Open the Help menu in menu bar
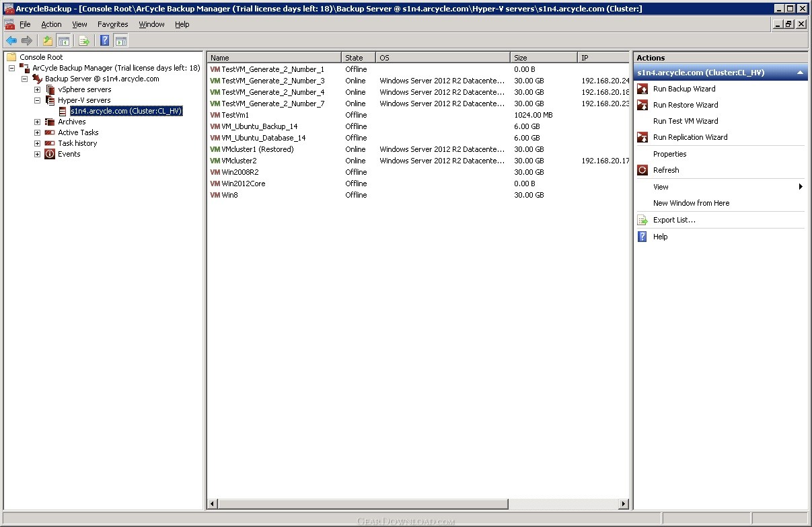The height and width of the screenshot is (527, 812). pyautogui.click(x=182, y=24)
